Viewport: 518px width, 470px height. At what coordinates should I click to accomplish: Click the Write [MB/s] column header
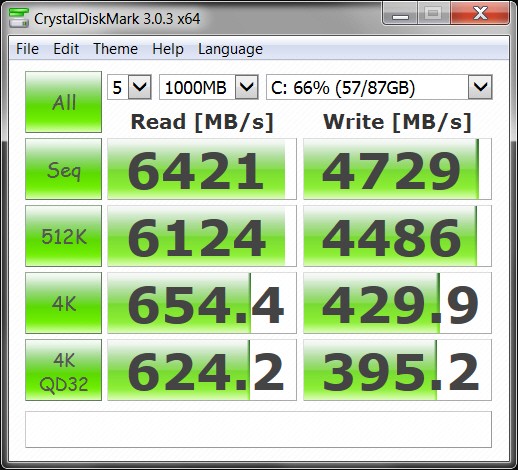tap(397, 122)
